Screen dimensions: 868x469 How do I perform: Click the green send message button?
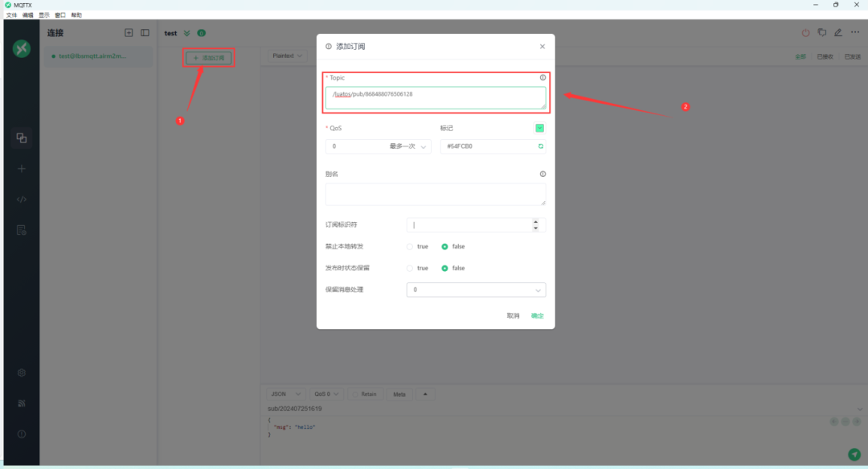coord(854,455)
